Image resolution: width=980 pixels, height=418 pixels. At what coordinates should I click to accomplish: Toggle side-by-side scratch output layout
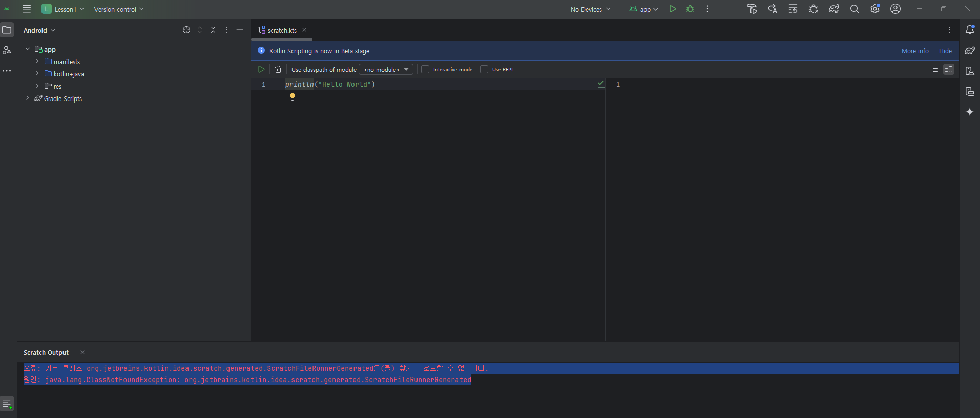(949, 69)
